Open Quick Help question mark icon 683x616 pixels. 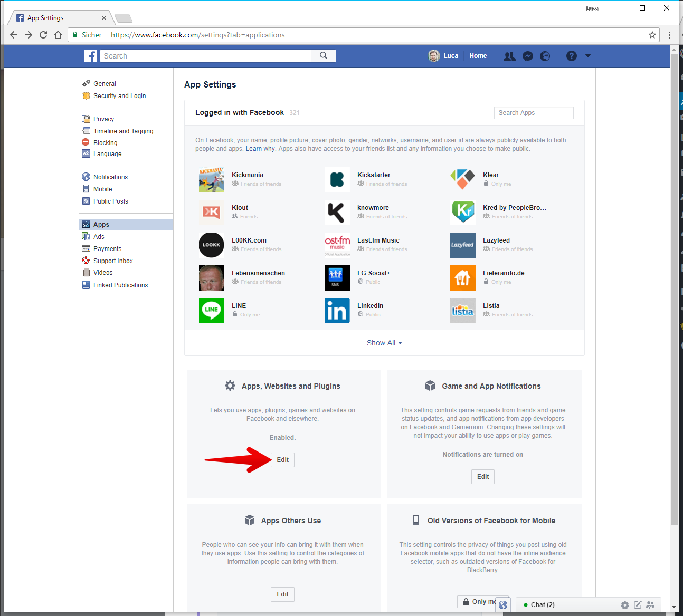(x=572, y=56)
